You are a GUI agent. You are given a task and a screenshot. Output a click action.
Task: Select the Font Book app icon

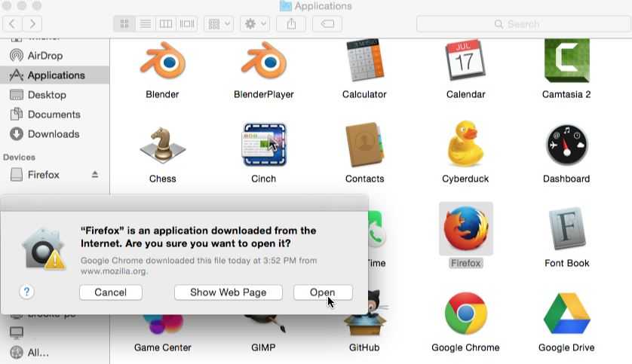click(x=566, y=228)
